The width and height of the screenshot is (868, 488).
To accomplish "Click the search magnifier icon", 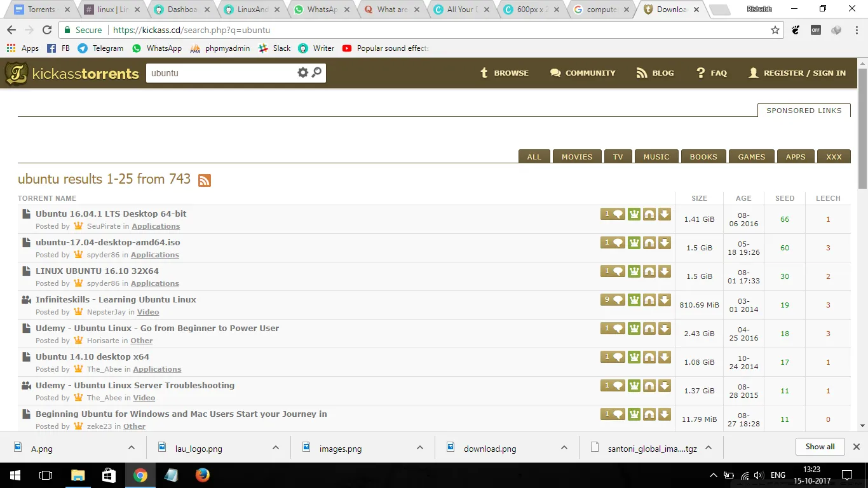I will click(x=317, y=72).
